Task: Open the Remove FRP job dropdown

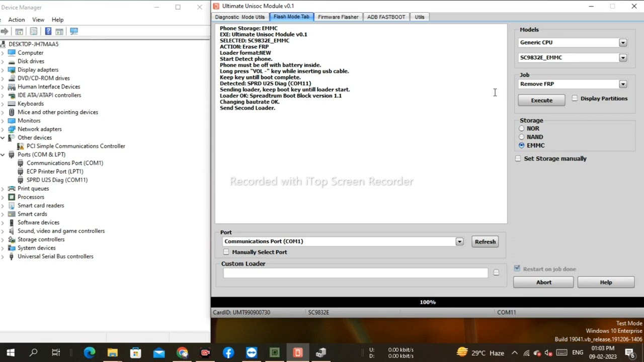Action: (623, 84)
